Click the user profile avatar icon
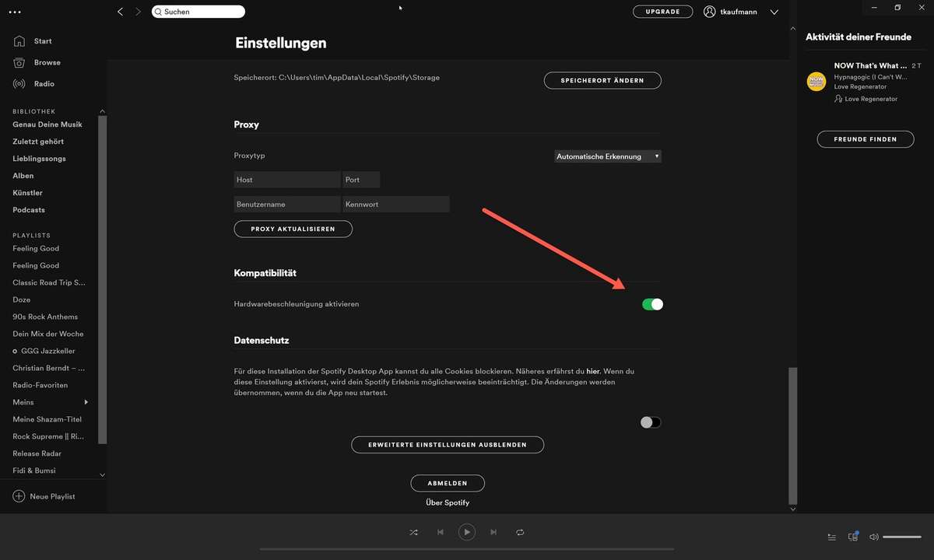The image size is (934, 560). point(710,12)
